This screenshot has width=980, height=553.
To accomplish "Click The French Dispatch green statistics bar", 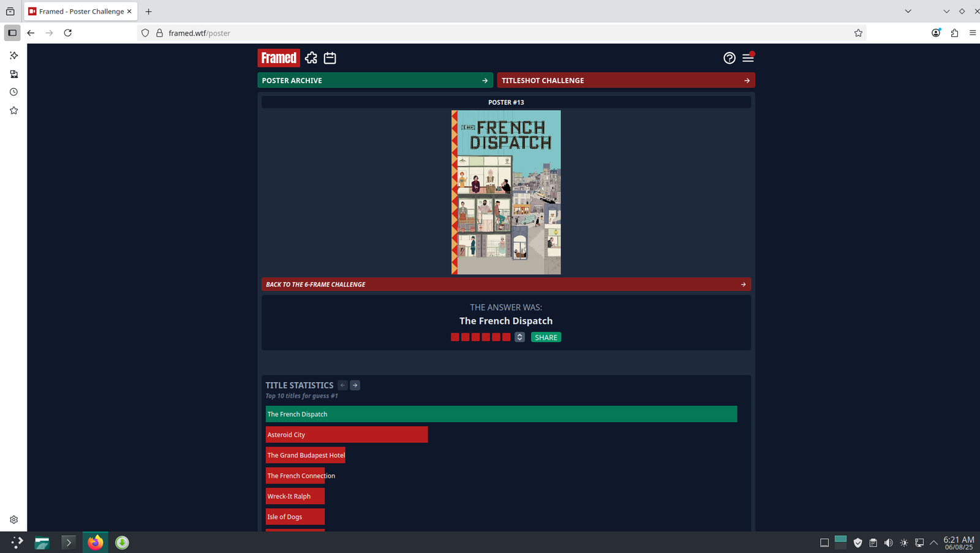I will (501, 414).
